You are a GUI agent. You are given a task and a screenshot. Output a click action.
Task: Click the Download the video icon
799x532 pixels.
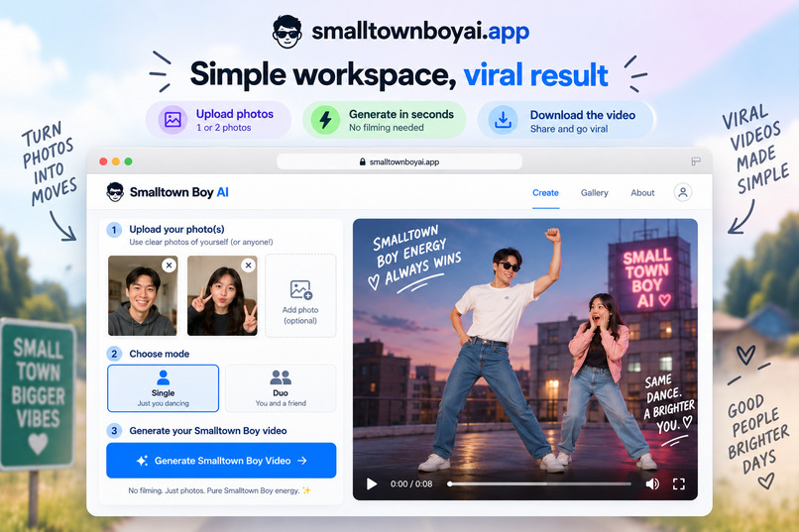tap(503, 120)
